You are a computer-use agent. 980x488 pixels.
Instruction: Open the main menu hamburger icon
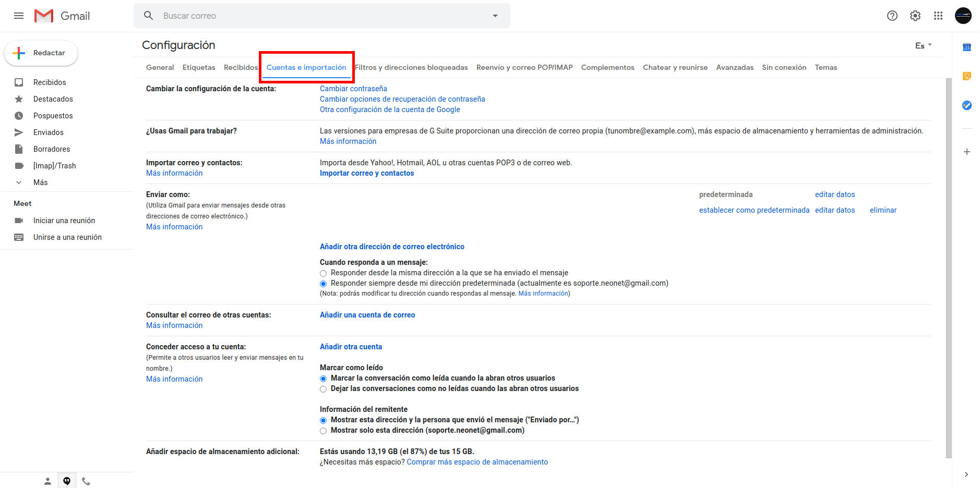(x=19, y=16)
